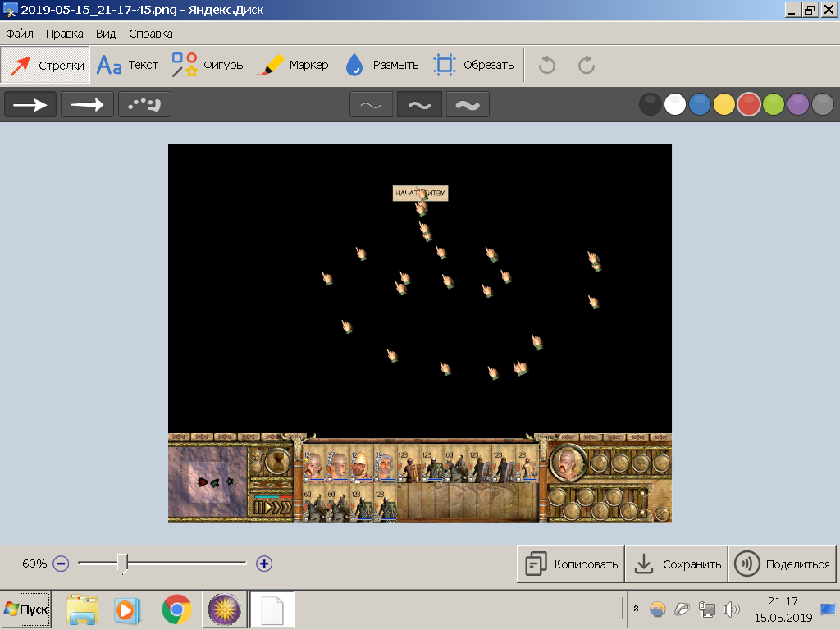The width and height of the screenshot is (840, 630).
Task: Select the Маркер highlighter tool
Action: click(x=293, y=66)
